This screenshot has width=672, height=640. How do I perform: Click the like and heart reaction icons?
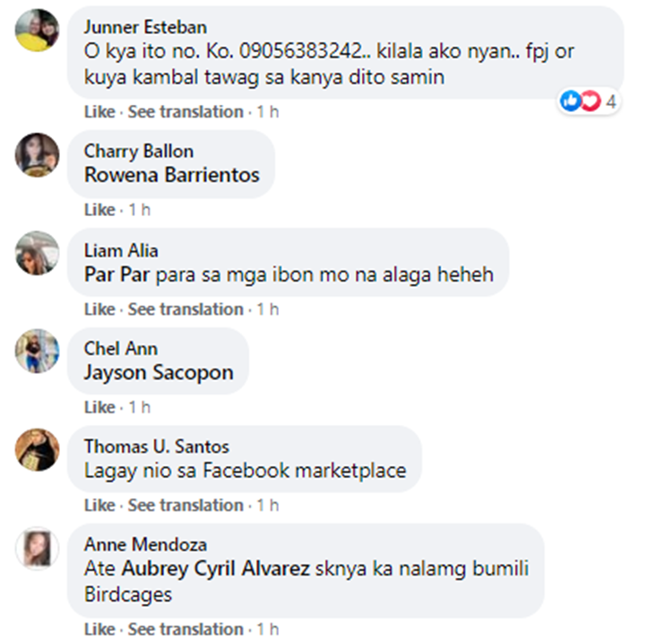point(580,101)
